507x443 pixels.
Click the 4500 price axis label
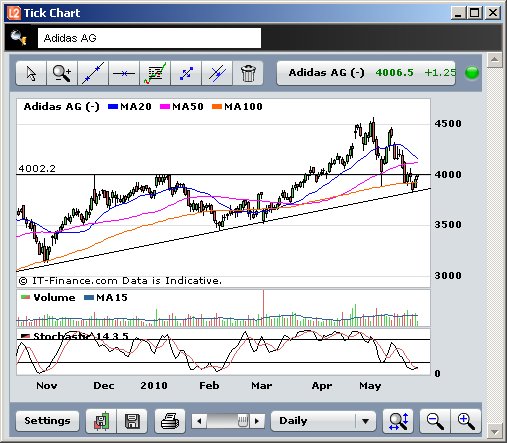[x=448, y=124]
